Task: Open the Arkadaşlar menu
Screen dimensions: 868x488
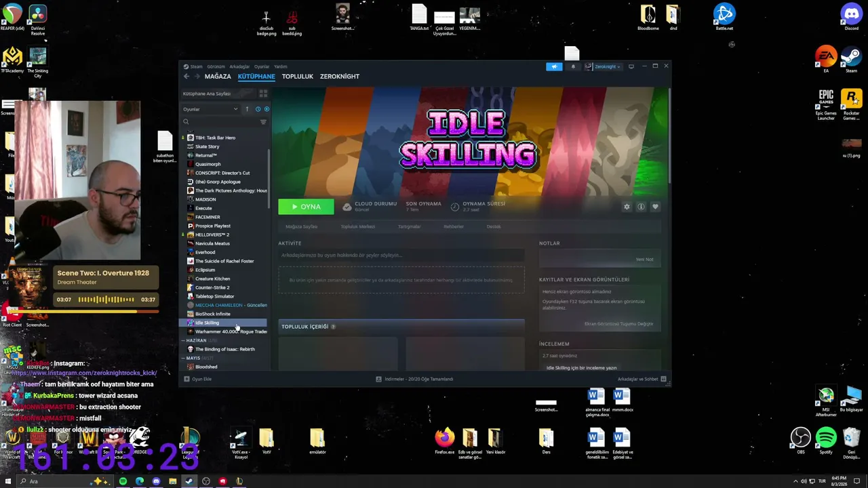Action: pos(239,66)
